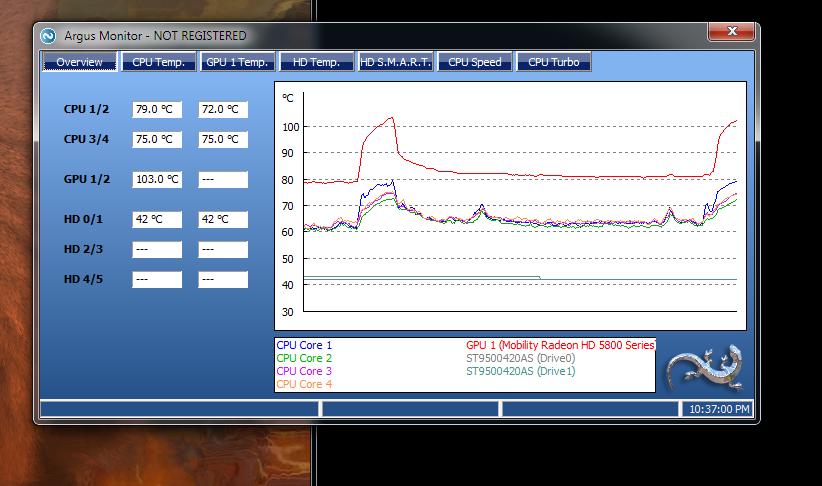Click the empty GPU 2 value field

(x=223, y=179)
